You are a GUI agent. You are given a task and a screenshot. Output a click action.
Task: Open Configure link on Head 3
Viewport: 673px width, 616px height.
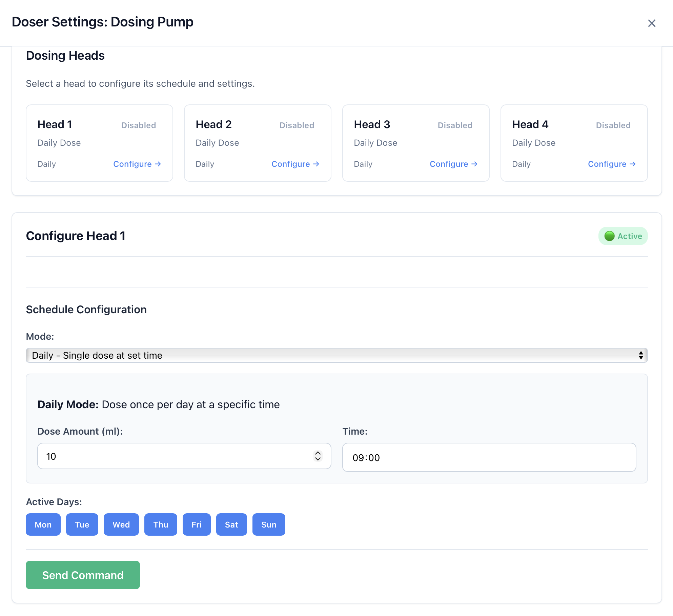(453, 164)
